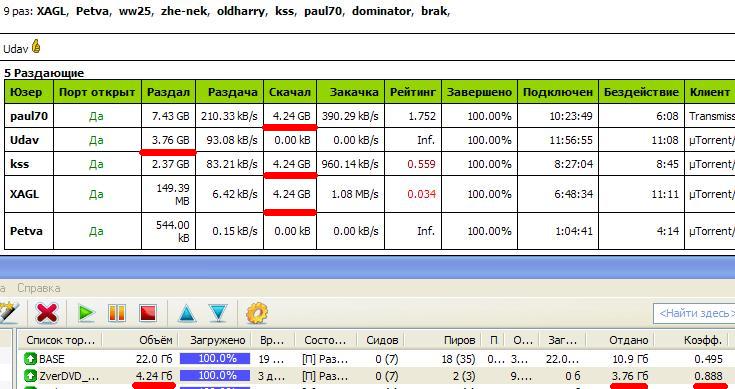
Task: Click kss in the seeders table
Action: (20, 164)
